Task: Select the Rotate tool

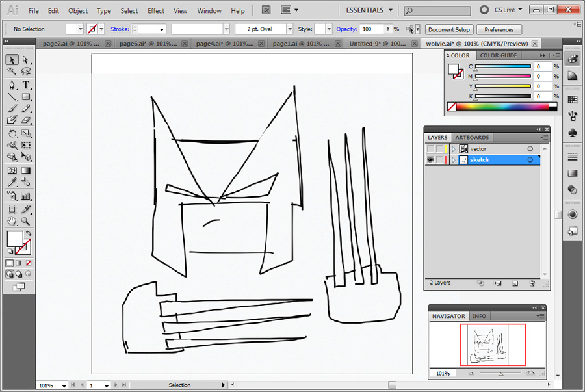Action: (x=12, y=133)
